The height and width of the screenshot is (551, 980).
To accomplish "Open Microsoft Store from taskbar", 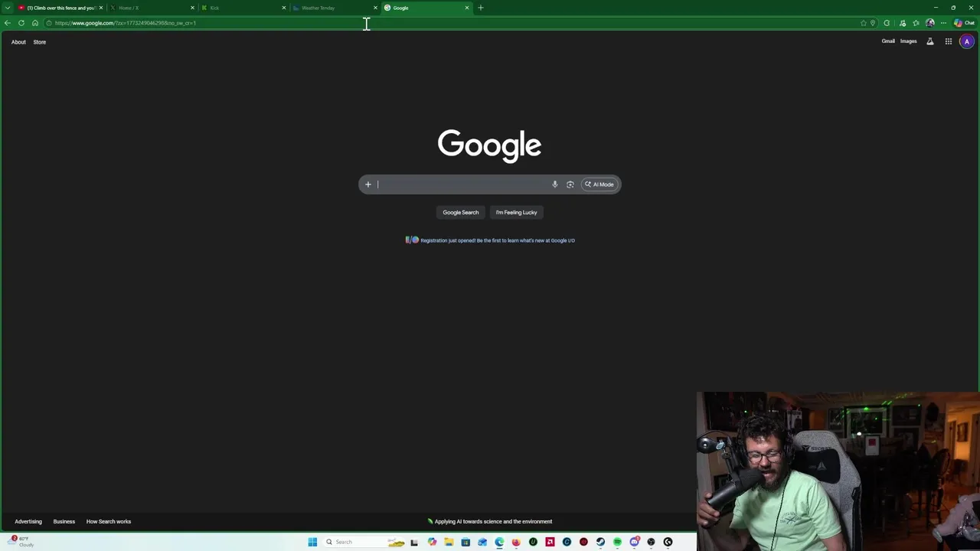I will [465, 542].
